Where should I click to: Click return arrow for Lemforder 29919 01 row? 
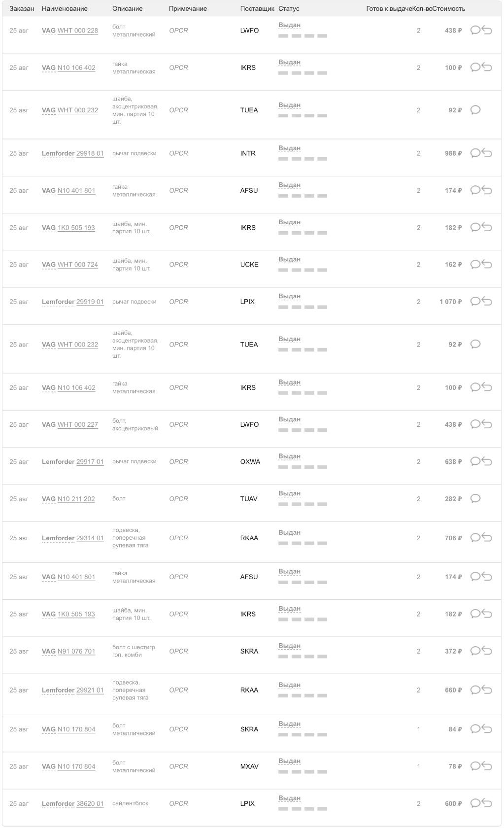coord(487,302)
